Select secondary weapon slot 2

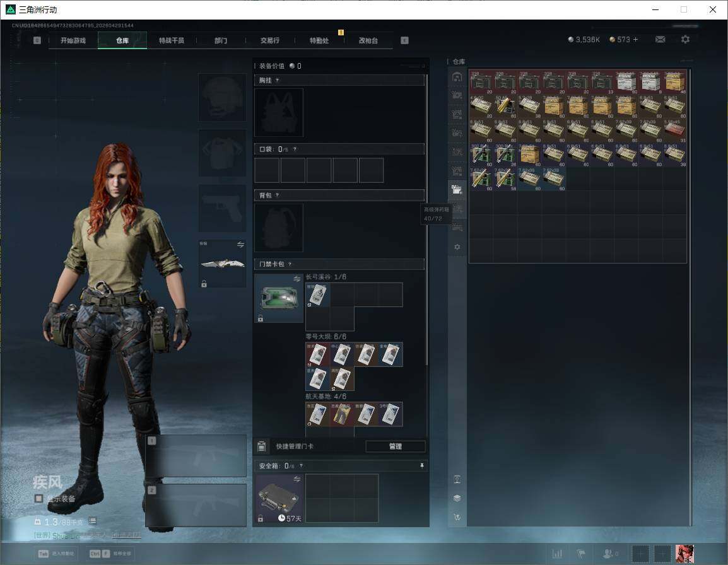(x=196, y=506)
